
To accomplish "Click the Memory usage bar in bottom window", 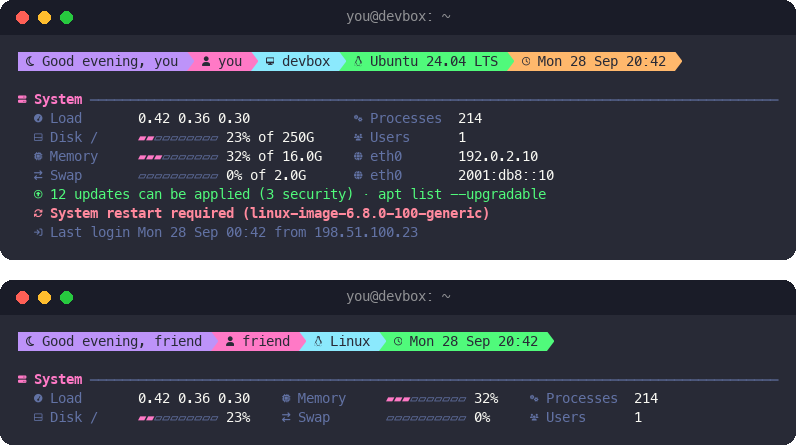I will 426,399.
